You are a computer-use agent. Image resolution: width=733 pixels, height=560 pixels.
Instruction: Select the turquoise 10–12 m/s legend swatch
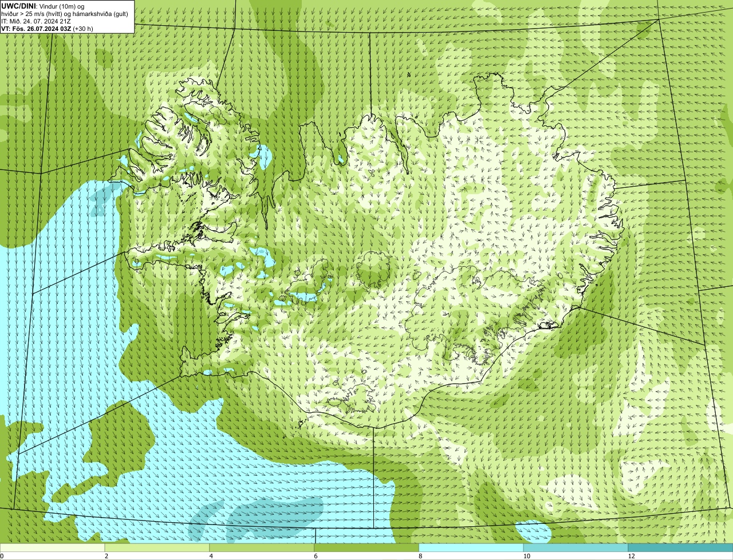pyautogui.click(x=576, y=548)
